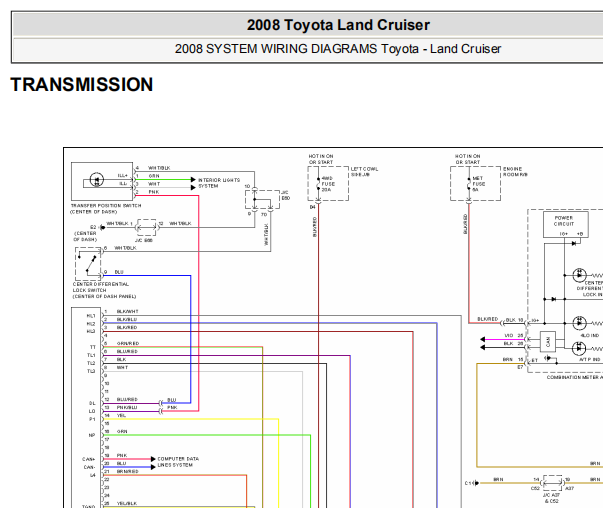Click the 'COMPUTER DATA LINES SYSTEM' reference label

coord(178,462)
